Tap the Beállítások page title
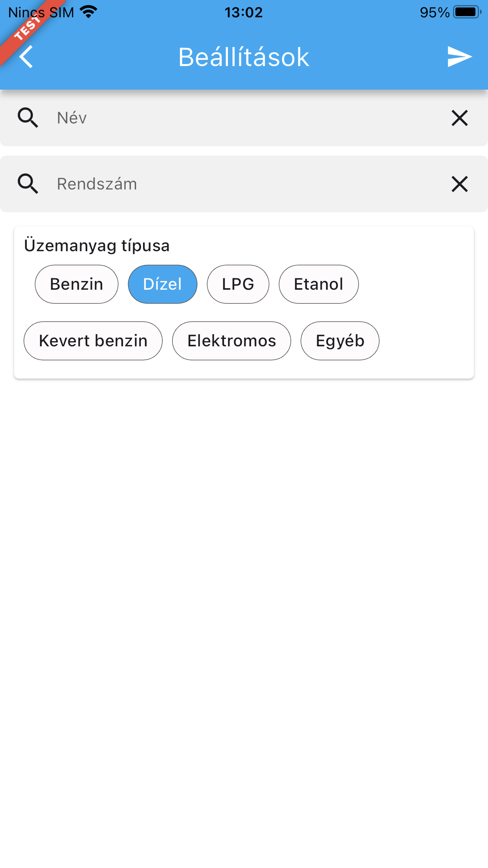488x868 pixels. pyautogui.click(x=244, y=57)
